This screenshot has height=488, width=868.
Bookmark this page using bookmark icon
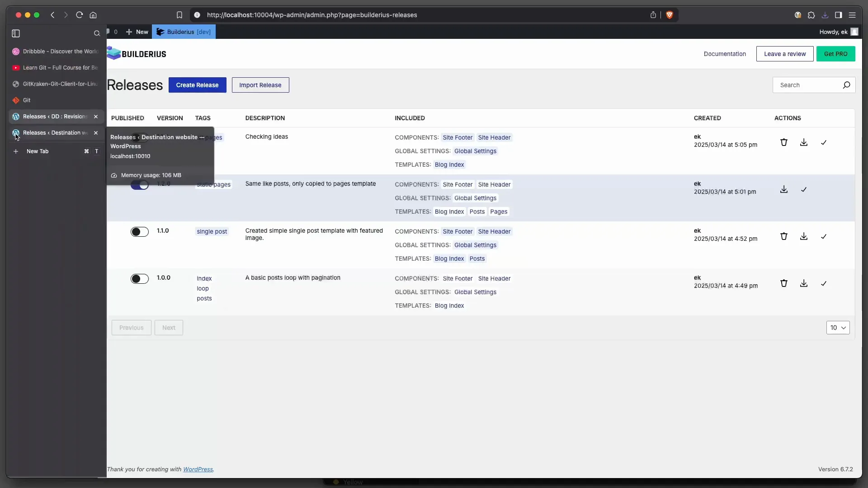tap(179, 15)
